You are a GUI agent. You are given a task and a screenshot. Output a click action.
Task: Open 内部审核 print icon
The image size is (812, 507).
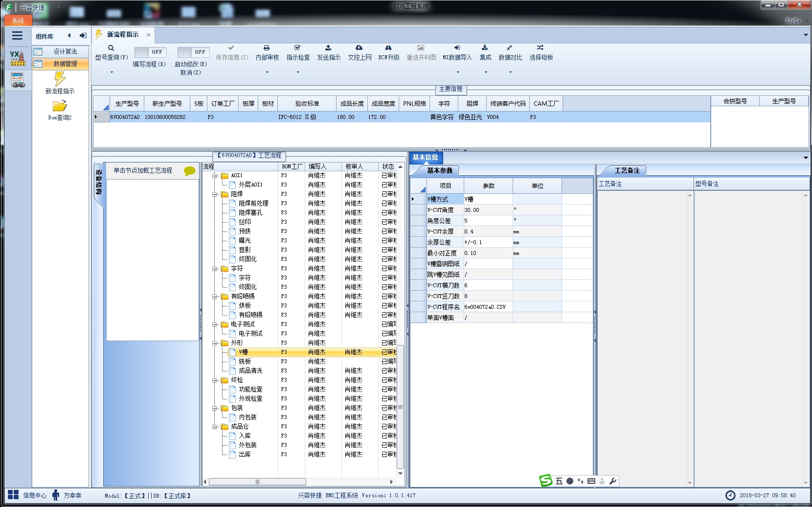click(267, 48)
